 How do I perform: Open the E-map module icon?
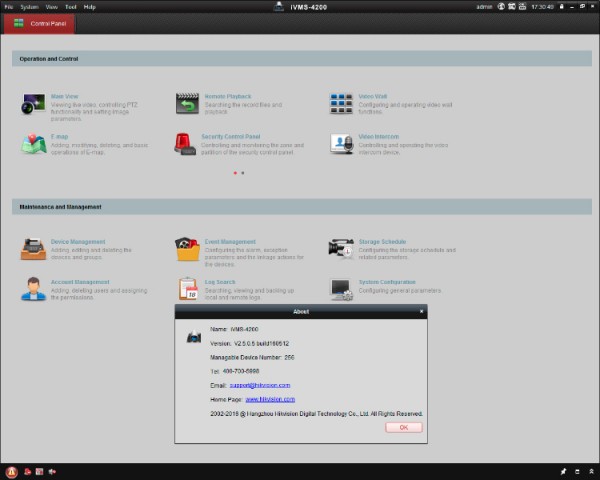click(34, 144)
